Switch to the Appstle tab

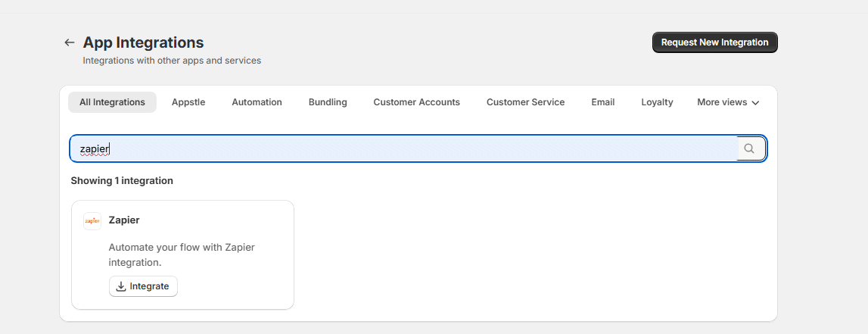point(188,102)
